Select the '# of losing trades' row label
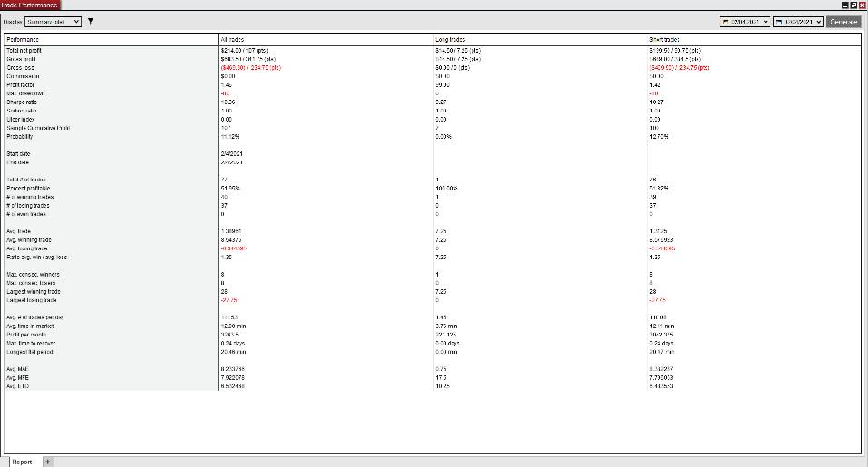The height and width of the screenshot is (467, 868). pyautogui.click(x=28, y=205)
